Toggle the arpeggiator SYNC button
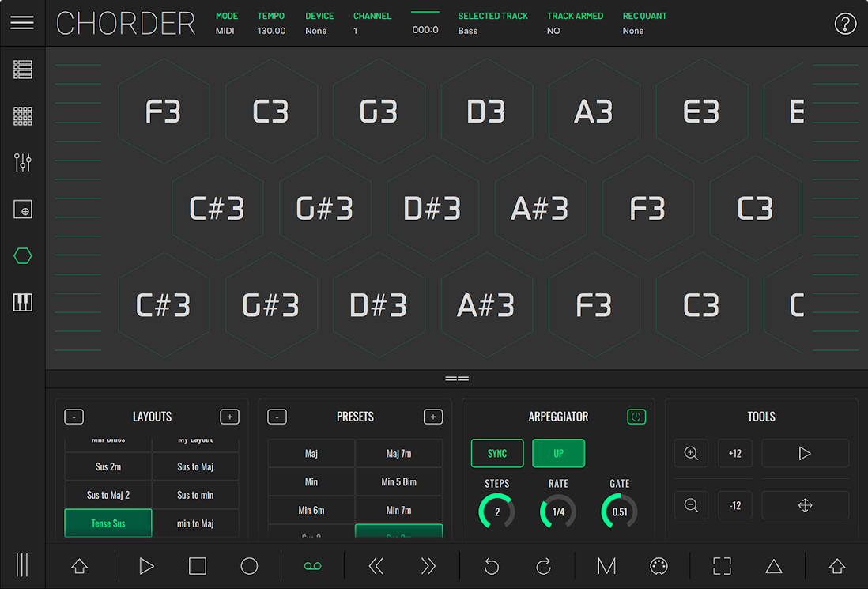 (x=497, y=454)
